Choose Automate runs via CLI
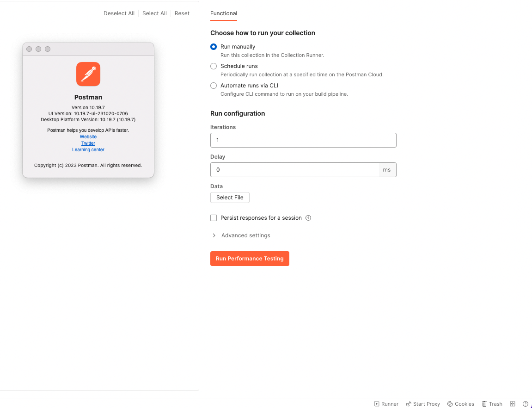Screen dimensions: 532x408 tap(214, 86)
